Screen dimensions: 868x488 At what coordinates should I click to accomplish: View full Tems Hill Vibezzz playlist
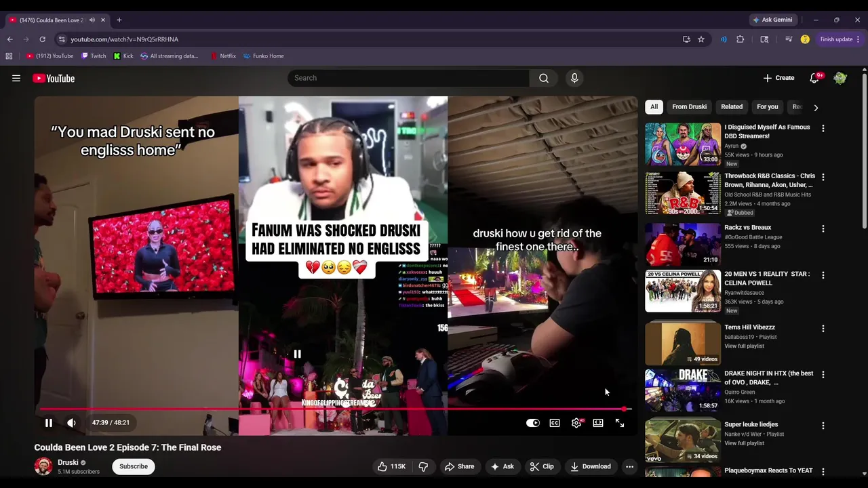click(744, 346)
